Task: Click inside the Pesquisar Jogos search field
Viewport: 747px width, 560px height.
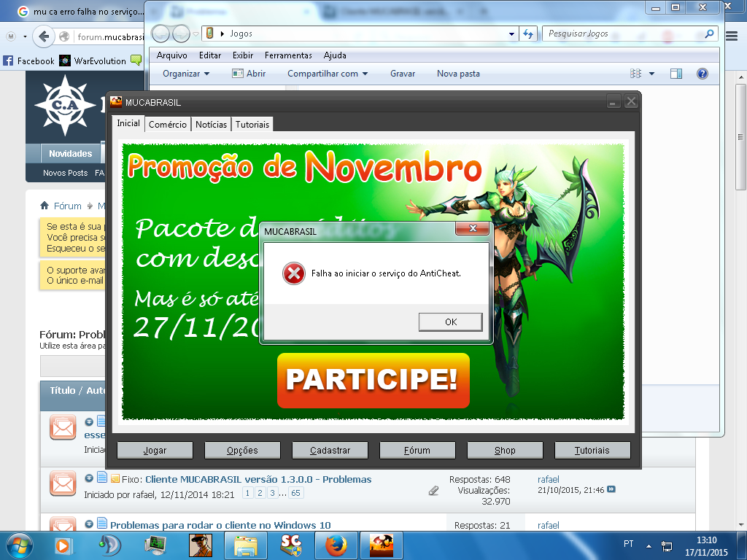Action: point(624,34)
